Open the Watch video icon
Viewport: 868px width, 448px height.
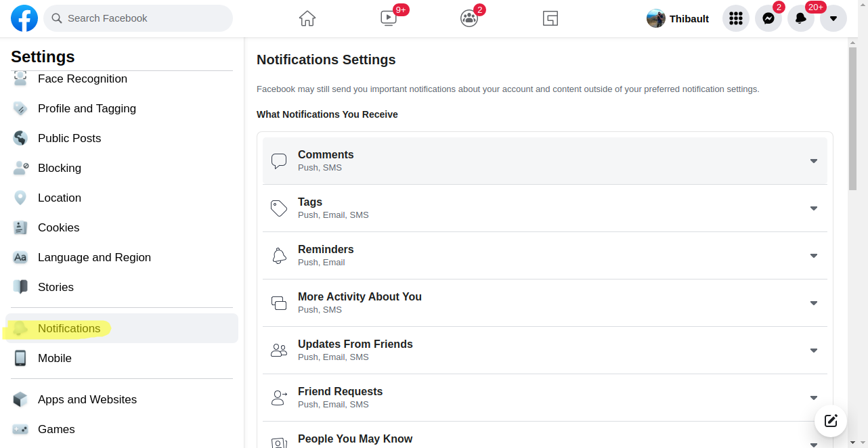389,18
